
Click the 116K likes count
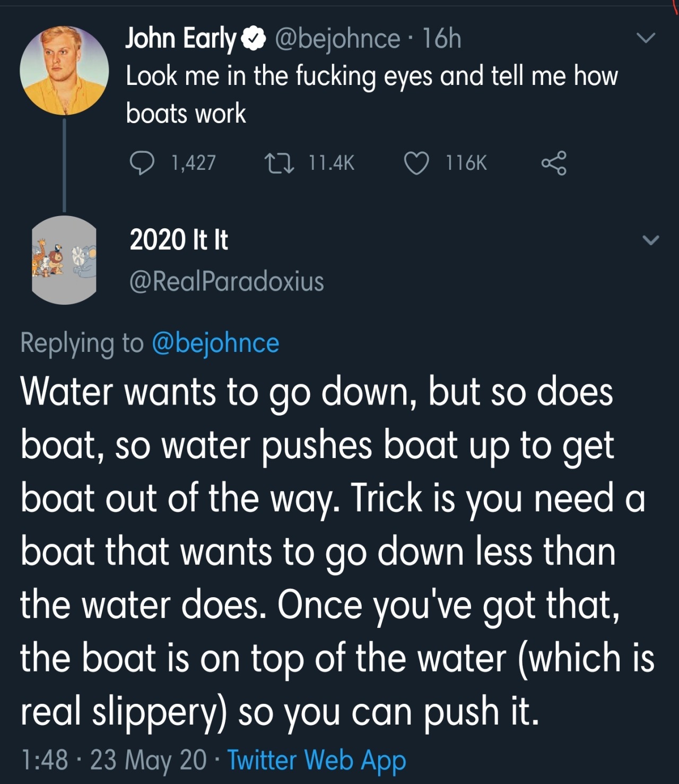(x=466, y=163)
